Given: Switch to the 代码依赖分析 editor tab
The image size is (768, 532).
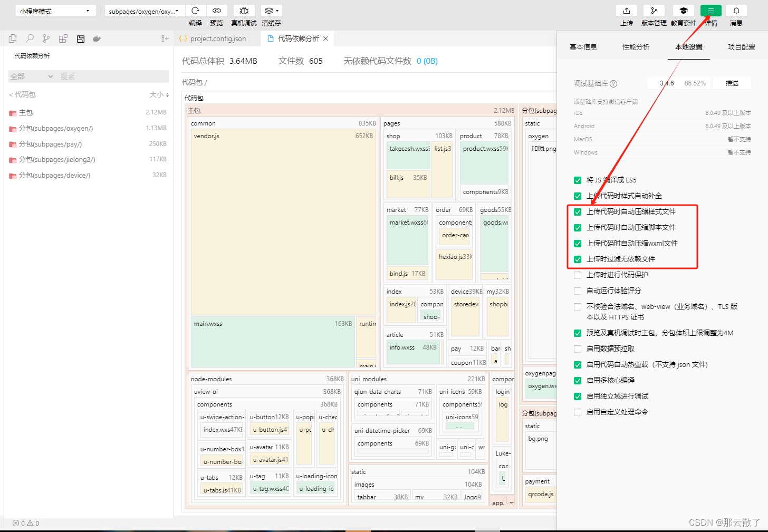Looking at the screenshot, I should pos(298,38).
